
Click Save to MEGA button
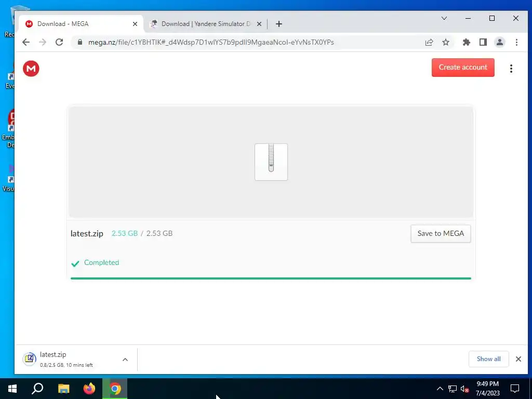tap(441, 233)
